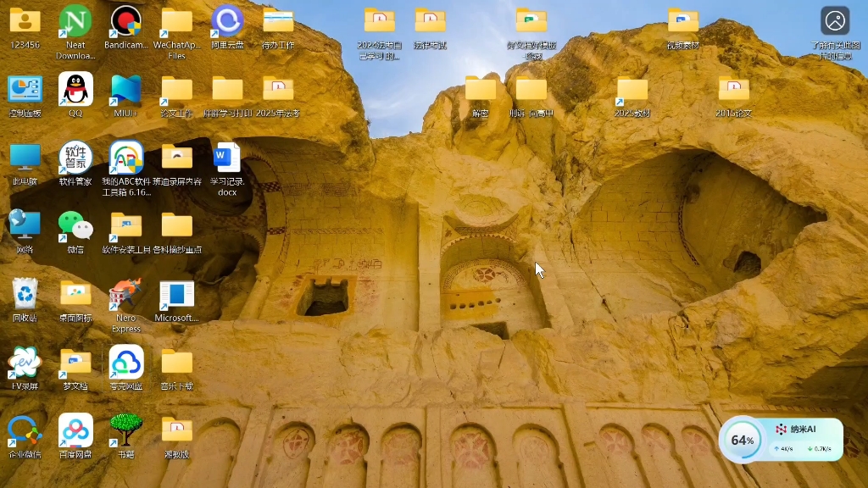
Task: Open the 视频素材 folder
Action: click(x=683, y=21)
